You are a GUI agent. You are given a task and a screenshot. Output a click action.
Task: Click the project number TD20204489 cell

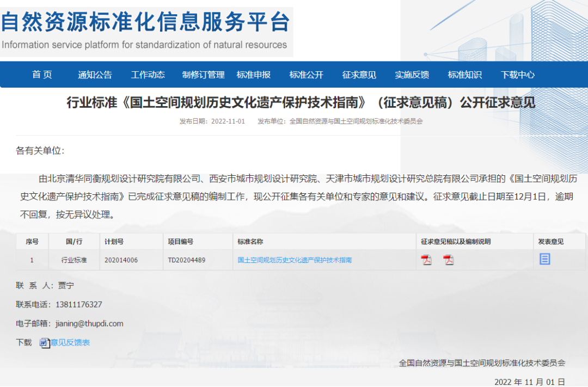[x=187, y=260]
